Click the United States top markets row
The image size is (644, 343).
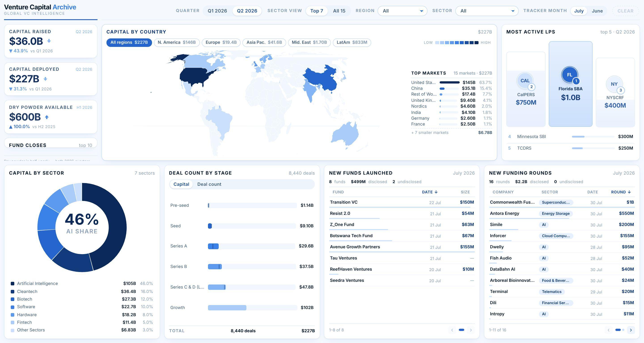(451, 82)
